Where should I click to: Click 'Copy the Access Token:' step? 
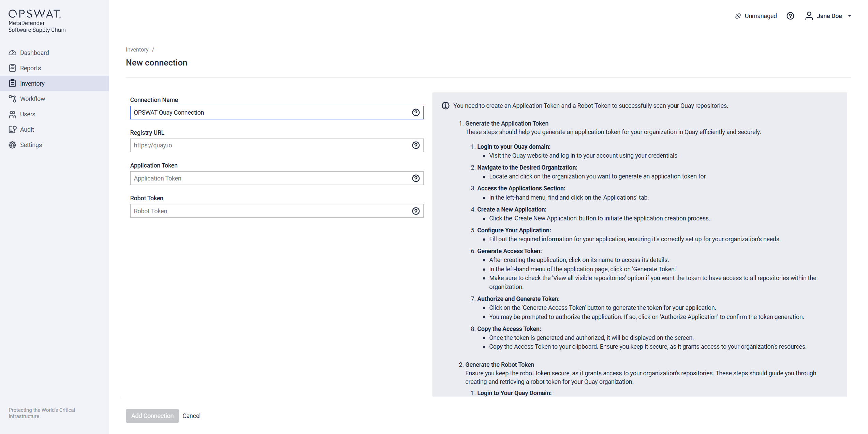pyautogui.click(x=509, y=329)
